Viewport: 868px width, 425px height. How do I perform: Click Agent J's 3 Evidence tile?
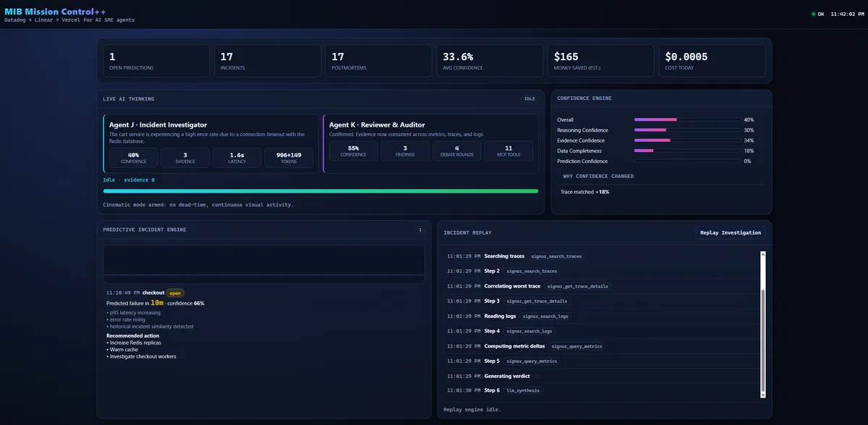click(x=185, y=157)
